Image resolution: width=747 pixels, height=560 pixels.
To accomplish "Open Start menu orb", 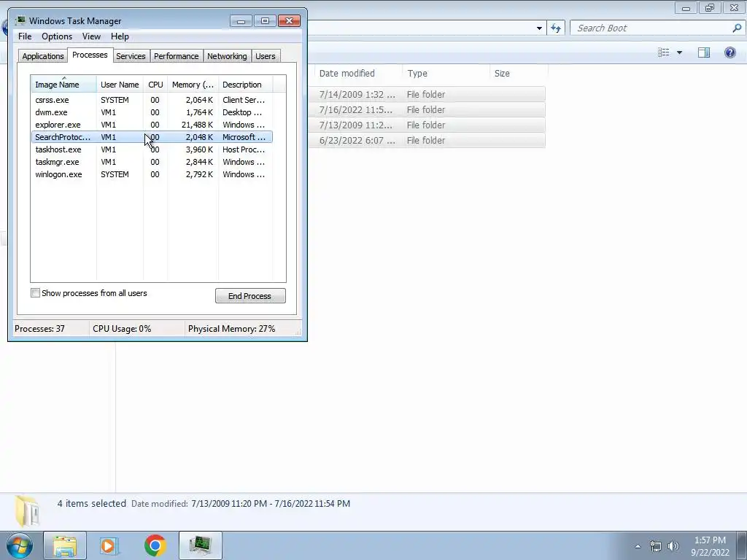I will pos(20,545).
